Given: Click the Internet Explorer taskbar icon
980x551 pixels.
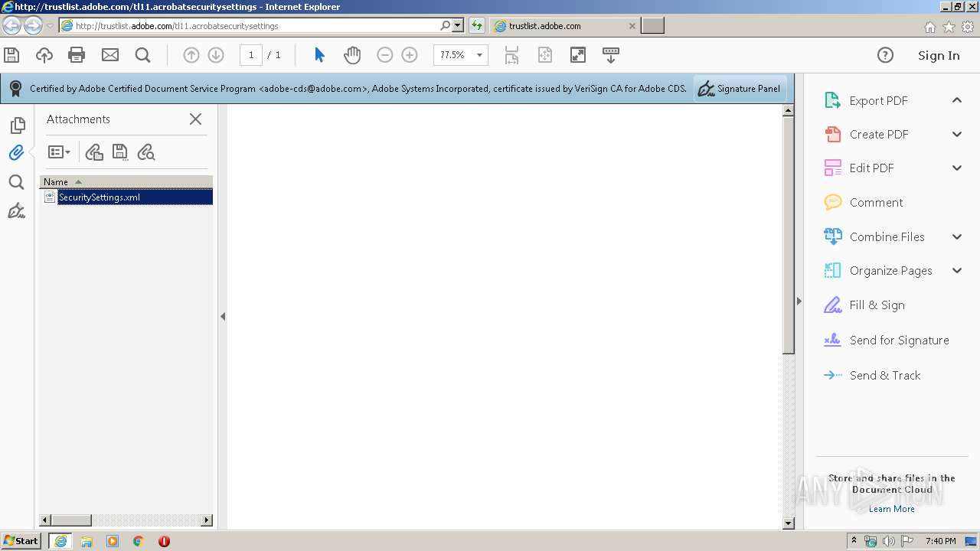Looking at the screenshot, I should tap(60, 540).
